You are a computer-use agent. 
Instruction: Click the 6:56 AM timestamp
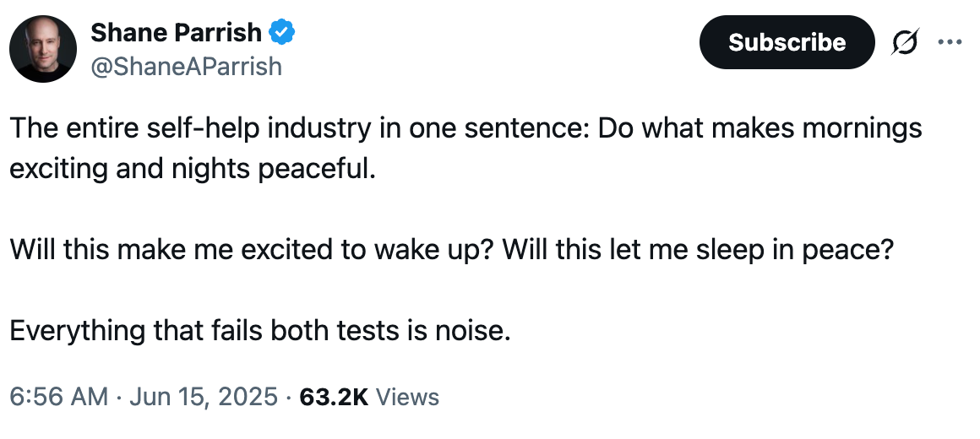click(x=58, y=396)
